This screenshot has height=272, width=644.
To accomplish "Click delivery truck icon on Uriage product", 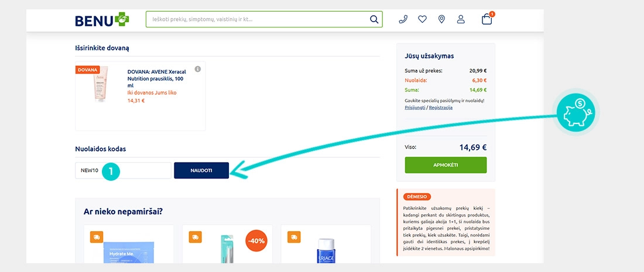I will point(294,237).
